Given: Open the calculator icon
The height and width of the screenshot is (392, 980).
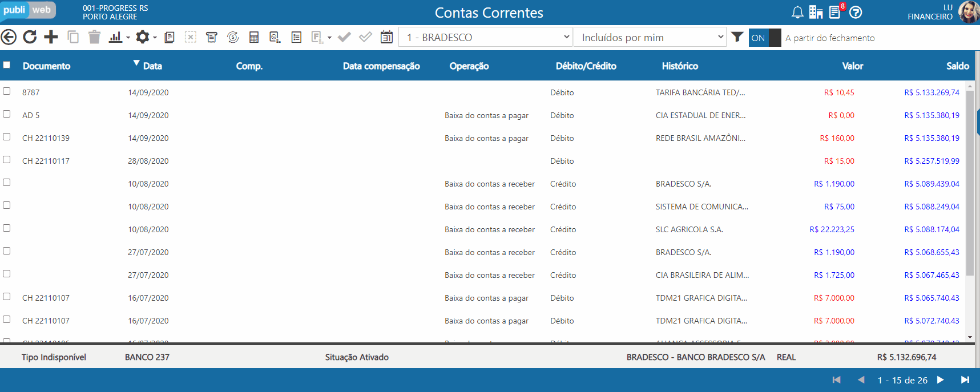Looking at the screenshot, I should pos(254,37).
